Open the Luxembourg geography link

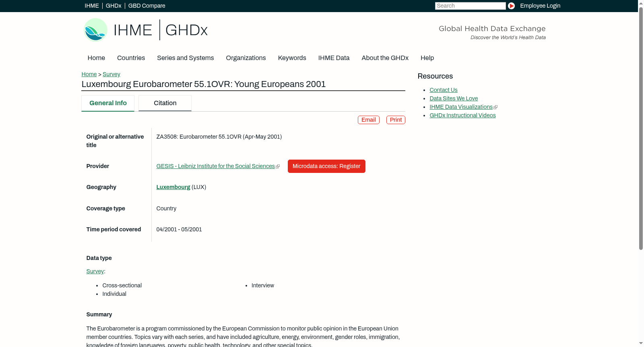click(x=173, y=187)
